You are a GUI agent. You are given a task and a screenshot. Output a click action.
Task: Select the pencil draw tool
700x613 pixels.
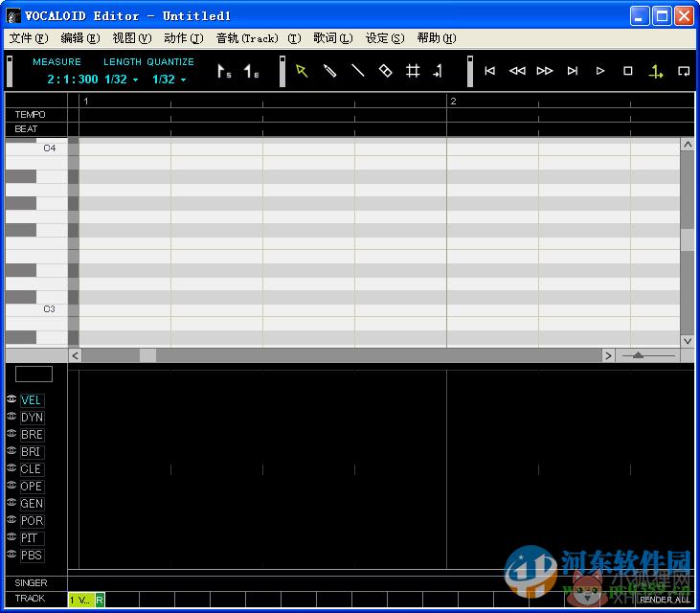(x=330, y=71)
